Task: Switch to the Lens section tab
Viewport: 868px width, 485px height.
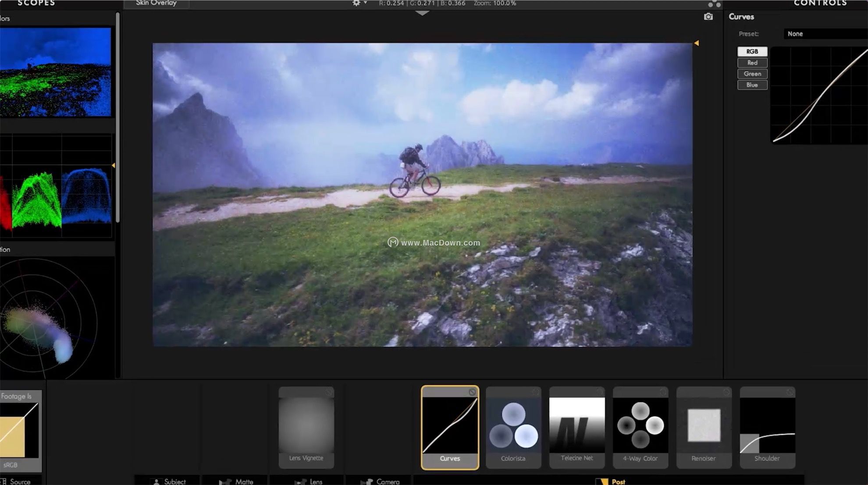Action: (x=309, y=481)
